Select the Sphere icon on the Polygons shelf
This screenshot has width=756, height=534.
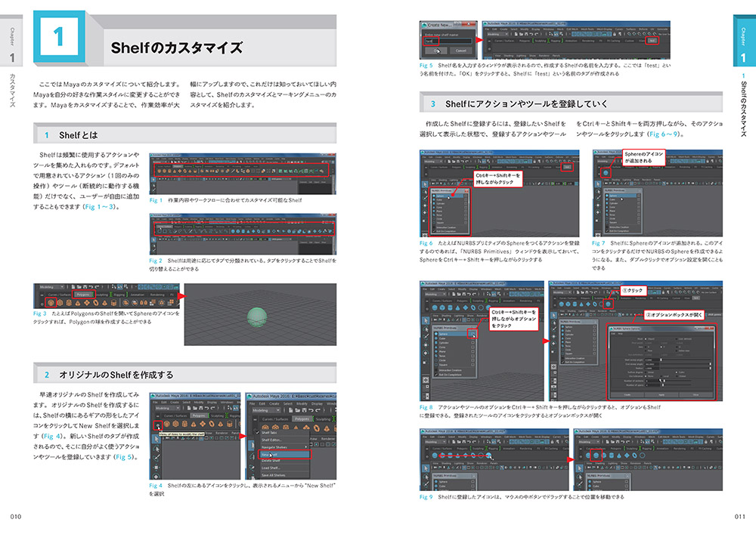click(x=51, y=303)
